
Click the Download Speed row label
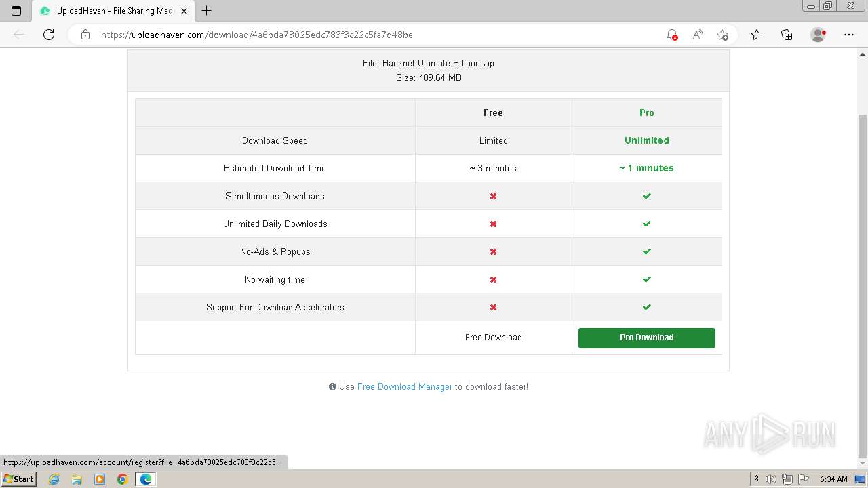pos(275,141)
